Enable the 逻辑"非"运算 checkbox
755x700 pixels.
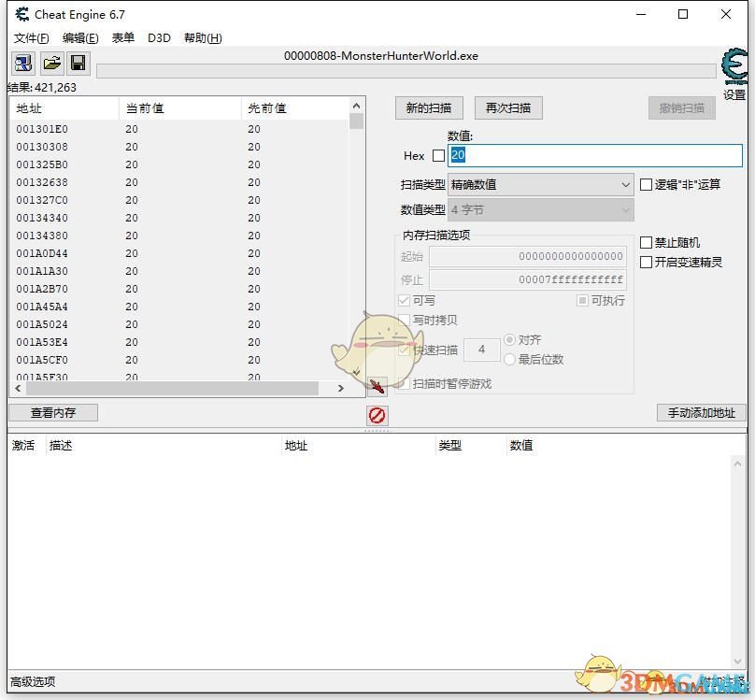click(x=646, y=184)
